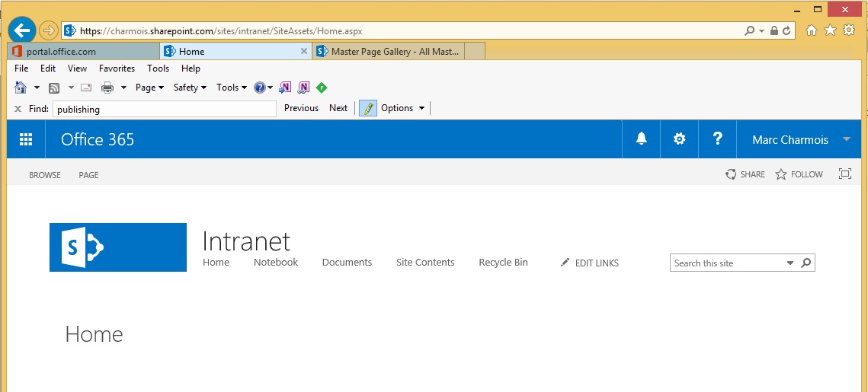Click the Print icon in command bar
Viewport: 868px width, 392px height.
[x=107, y=88]
